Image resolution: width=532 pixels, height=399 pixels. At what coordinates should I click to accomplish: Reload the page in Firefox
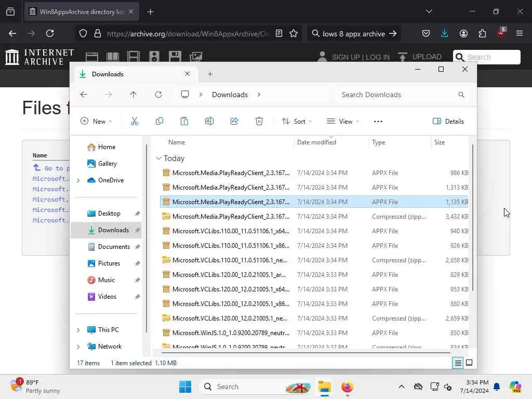pos(50,33)
